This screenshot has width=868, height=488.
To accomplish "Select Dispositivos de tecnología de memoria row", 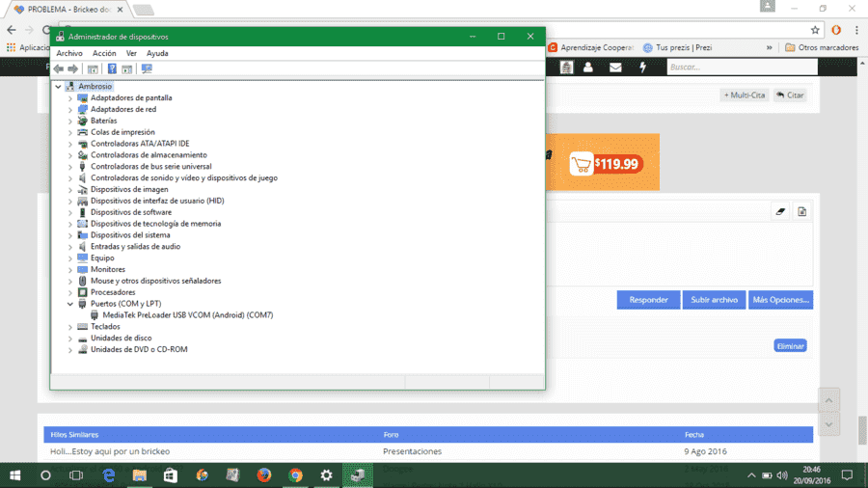I will [155, 224].
